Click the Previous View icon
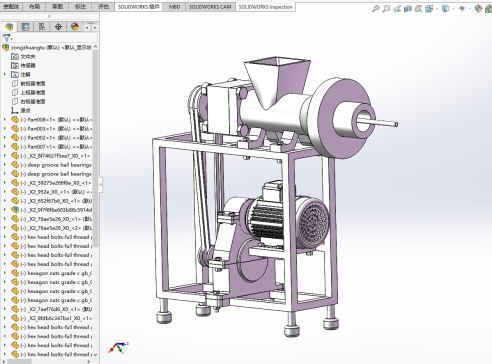This screenshot has height=364, width=492. [397, 9]
